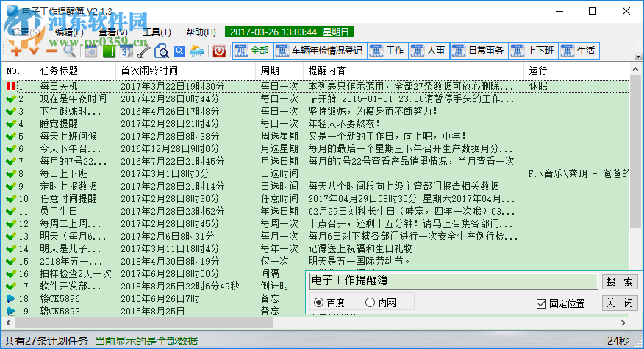This screenshot has width=644, height=349.
Task: Open the 设置(S) menu
Action: click(x=26, y=32)
